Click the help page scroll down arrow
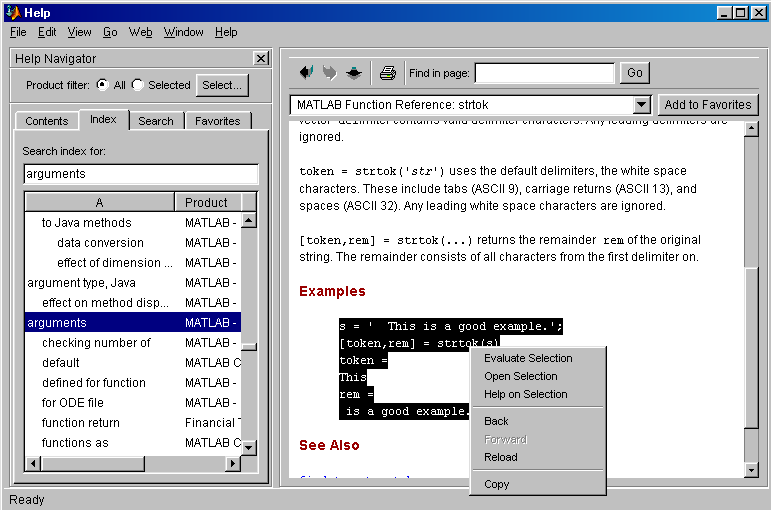This screenshot has width=771, height=510. coord(751,470)
